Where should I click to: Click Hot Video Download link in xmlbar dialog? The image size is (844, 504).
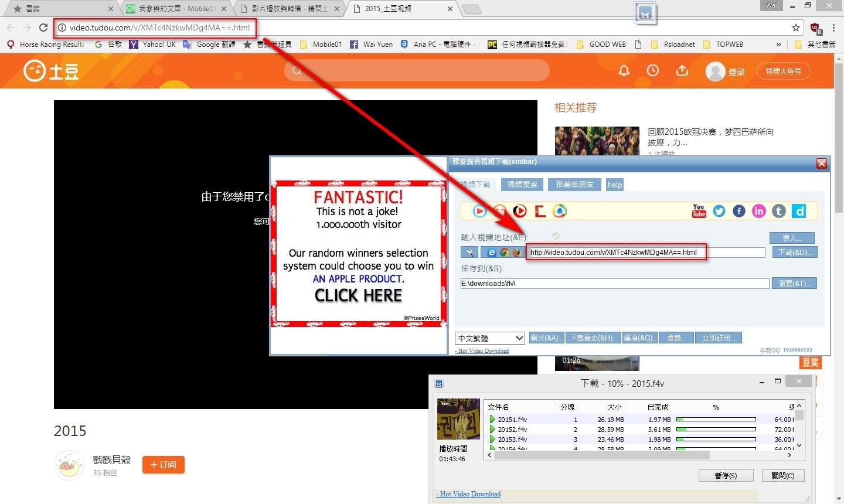(482, 351)
